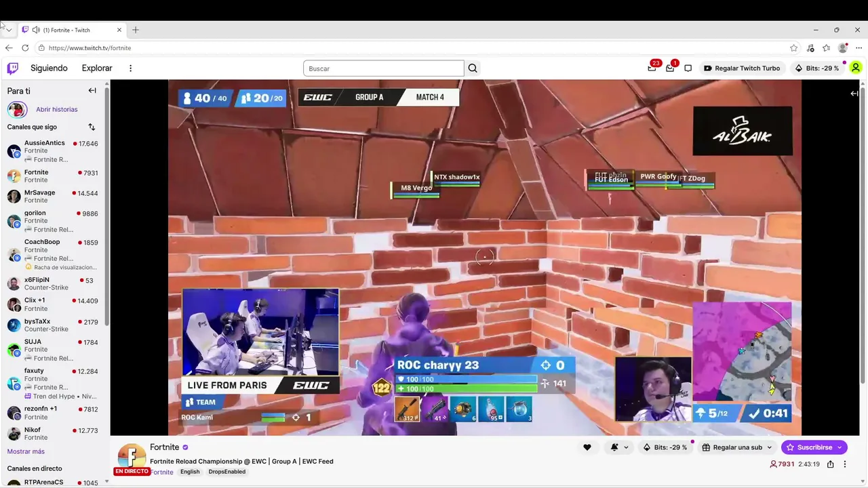868x488 pixels.
Task: Open the stream's more options menu
Action: (x=845, y=464)
